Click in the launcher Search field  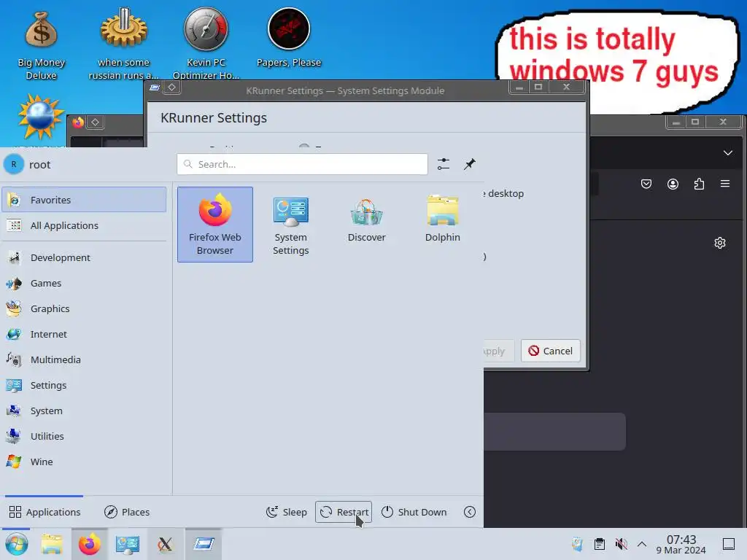coord(303,164)
